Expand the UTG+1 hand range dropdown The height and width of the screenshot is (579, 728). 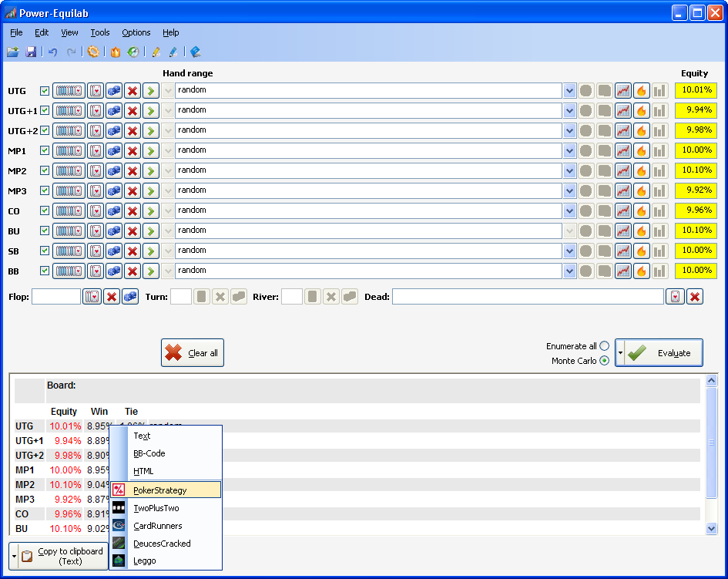(x=569, y=110)
